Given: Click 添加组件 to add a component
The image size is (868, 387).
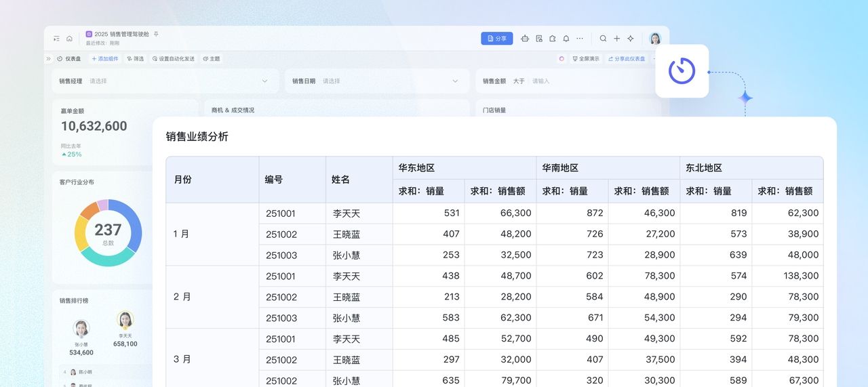Looking at the screenshot, I should (104, 59).
